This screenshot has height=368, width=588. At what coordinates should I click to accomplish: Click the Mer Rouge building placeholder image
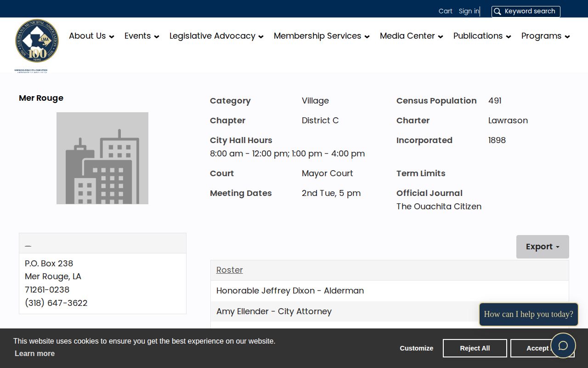pos(102,158)
